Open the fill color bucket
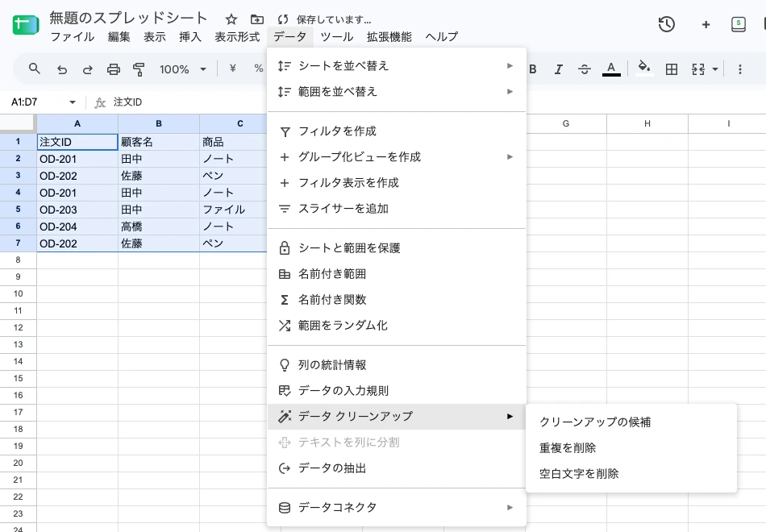 tap(644, 68)
